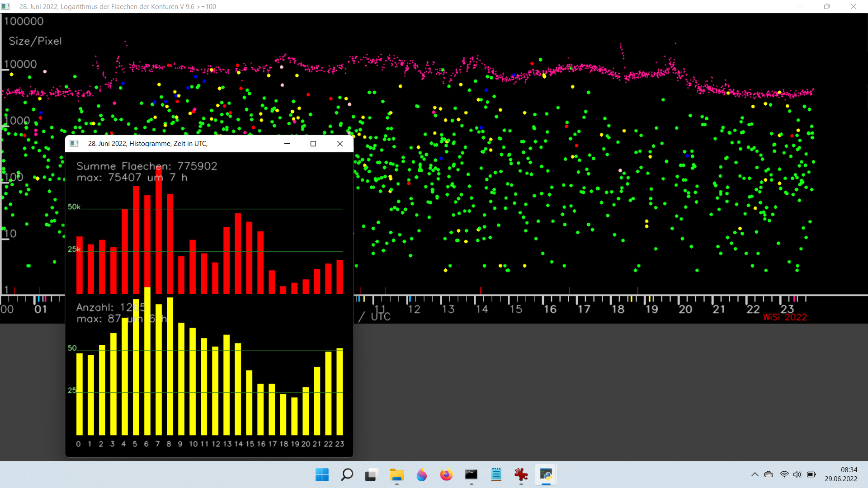
Task: Click the tallest yellow bar at hour 6
Action: pyautogui.click(x=147, y=361)
